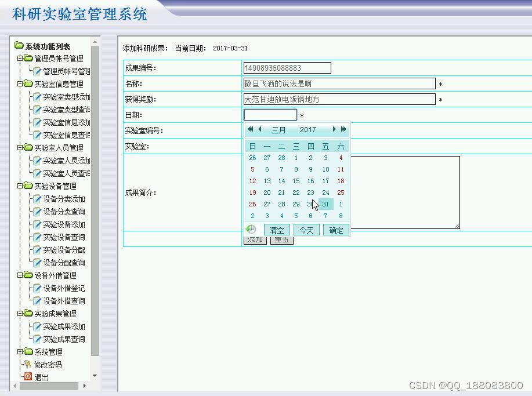
Task: Click the clock icon in calendar footer
Action: click(x=250, y=229)
